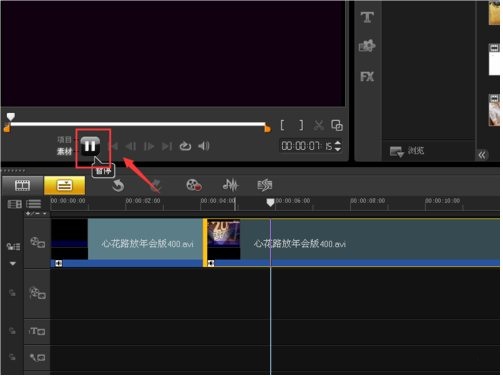Select the Video track icon
The width and height of the screenshot is (503, 377).
37,242
